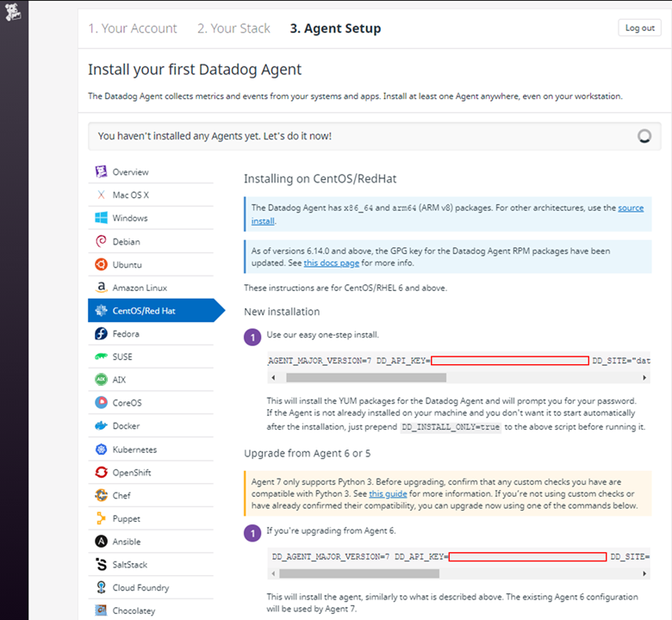Select the 3. Agent Setup step

click(x=336, y=28)
